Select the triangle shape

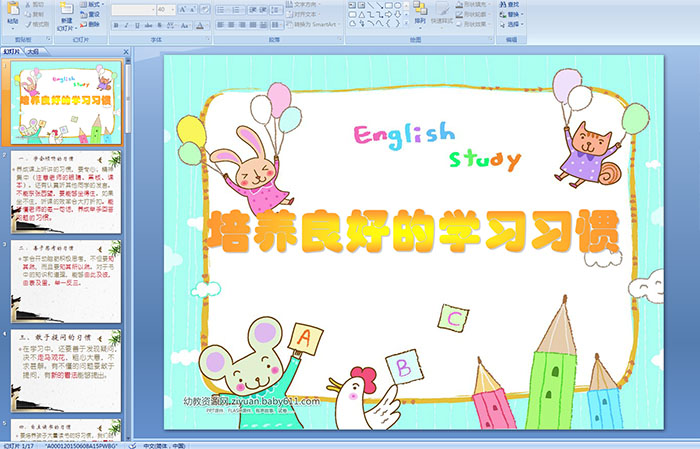click(362, 15)
